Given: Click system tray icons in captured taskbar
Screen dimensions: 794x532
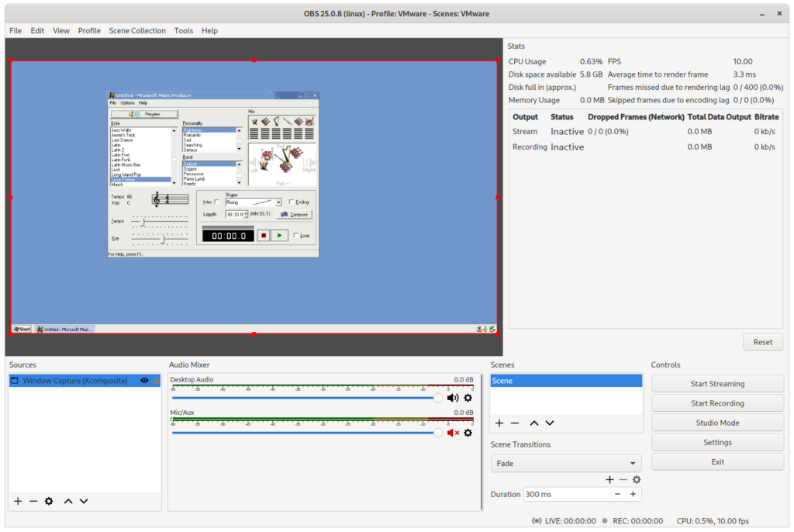Looking at the screenshot, I should click(x=485, y=330).
